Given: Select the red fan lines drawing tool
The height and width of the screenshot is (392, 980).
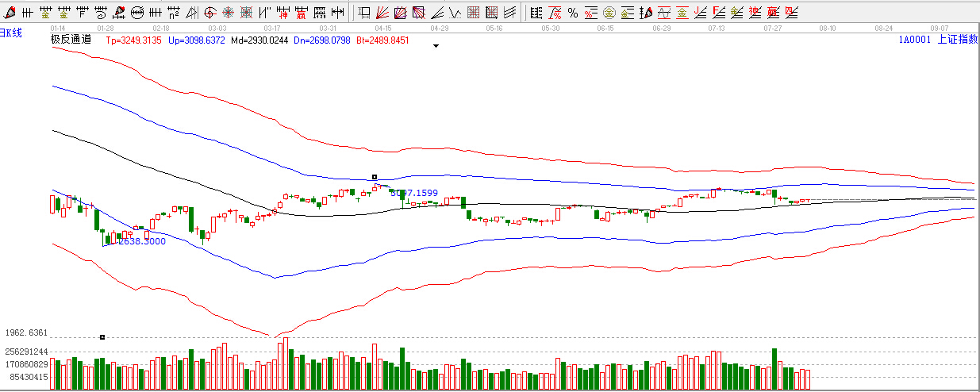Looking at the screenshot, I should (382, 13).
